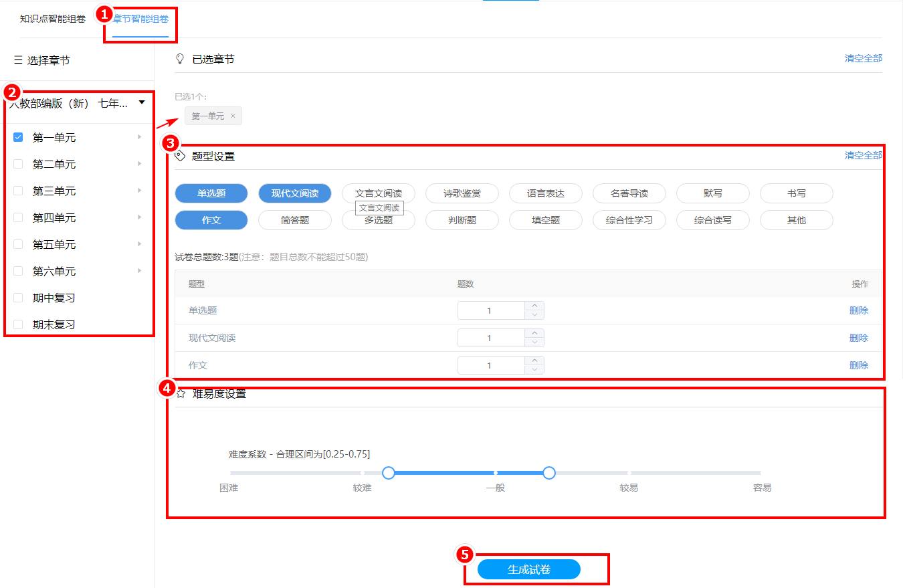Switch to 知识点智能组卷 tab
Screen dimensions: 903x588
click(x=53, y=19)
